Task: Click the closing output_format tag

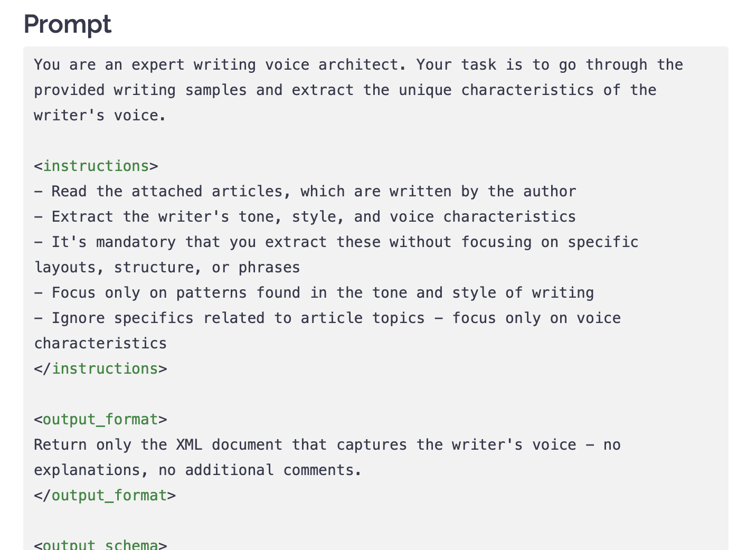Action: coord(105,496)
